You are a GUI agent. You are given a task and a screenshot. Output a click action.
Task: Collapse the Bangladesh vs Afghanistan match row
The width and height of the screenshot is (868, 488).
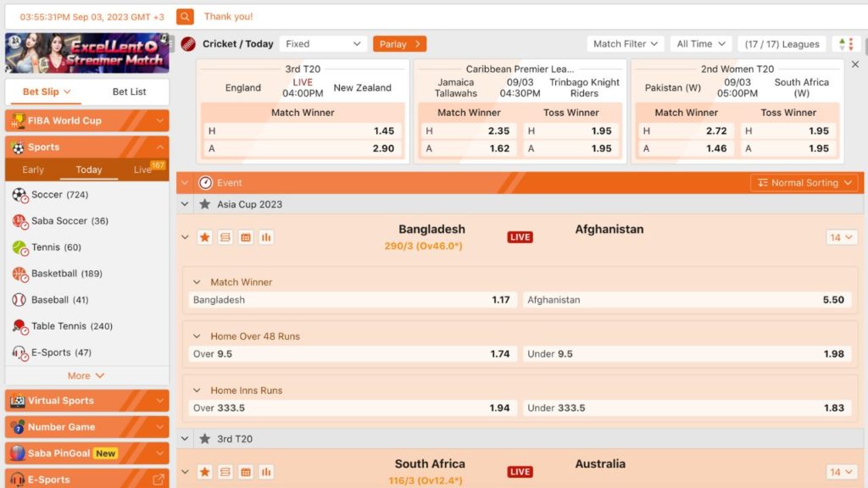click(x=185, y=237)
